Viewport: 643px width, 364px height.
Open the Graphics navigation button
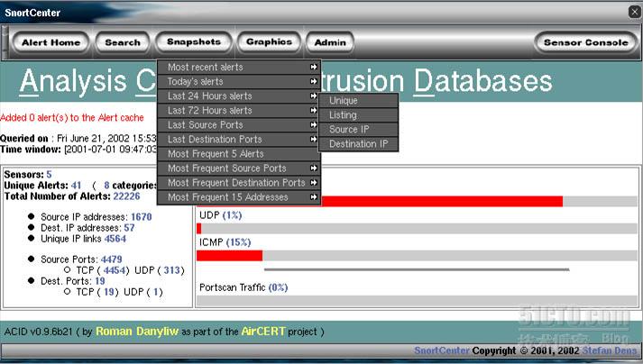(269, 41)
